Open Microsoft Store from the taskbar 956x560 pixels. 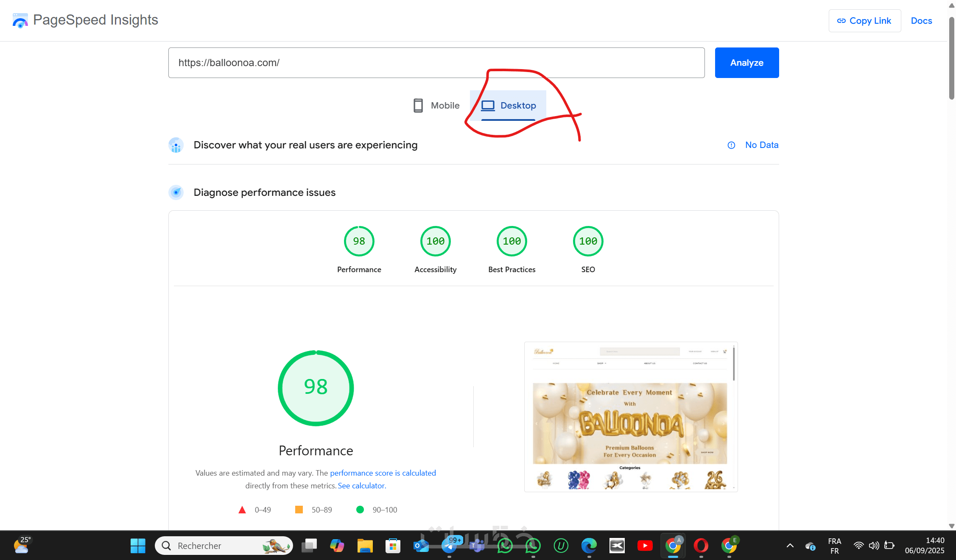click(393, 546)
